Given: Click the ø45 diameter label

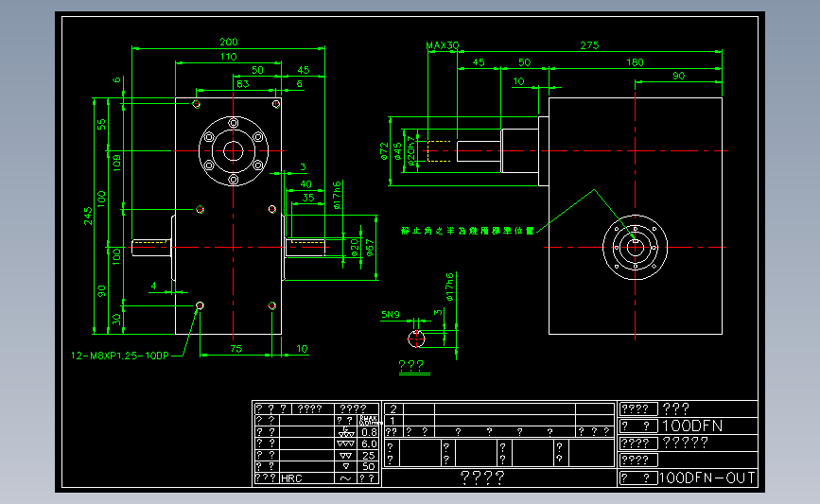Looking at the screenshot, I should coord(398,151).
